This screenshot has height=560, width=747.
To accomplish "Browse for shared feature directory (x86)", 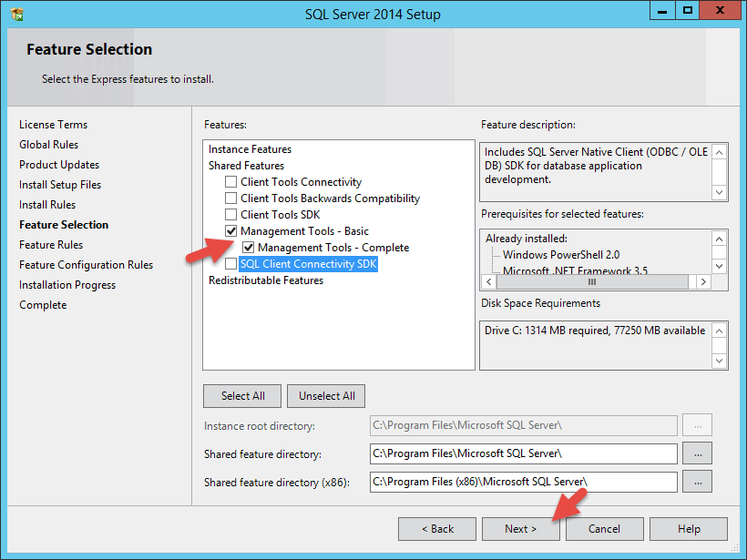I will pos(698,482).
